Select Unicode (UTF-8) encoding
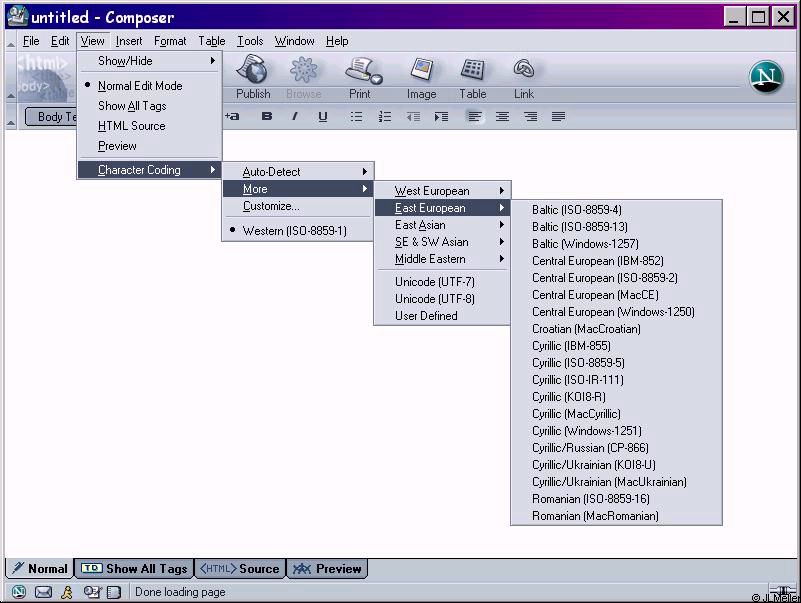 (x=442, y=299)
